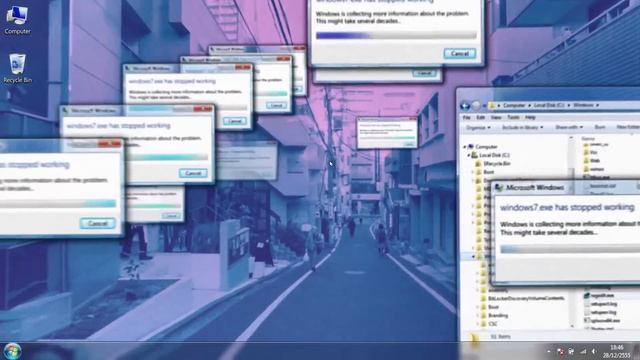640x360 pixels.
Task: Select setuperr.log in the file list
Action: (600, 312)
